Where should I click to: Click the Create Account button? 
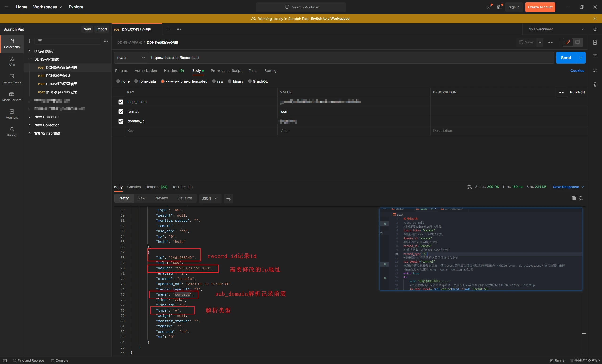[x=540, y=7]
